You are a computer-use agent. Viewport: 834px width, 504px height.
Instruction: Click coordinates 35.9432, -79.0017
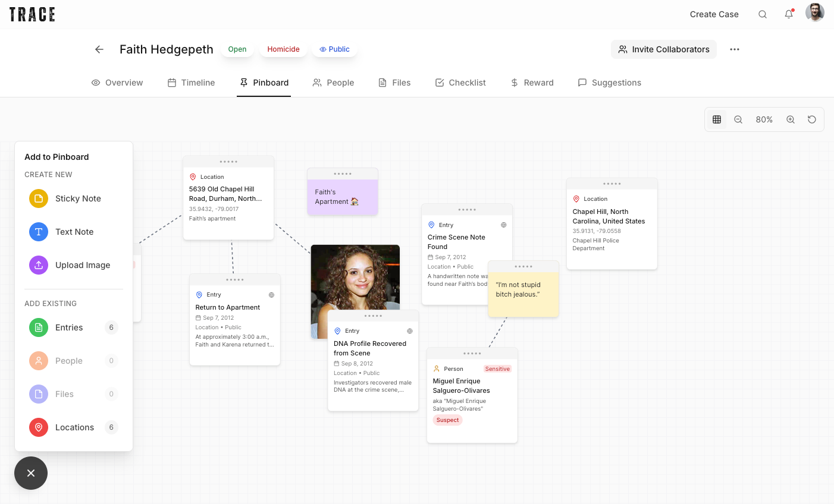pos(214,209)
